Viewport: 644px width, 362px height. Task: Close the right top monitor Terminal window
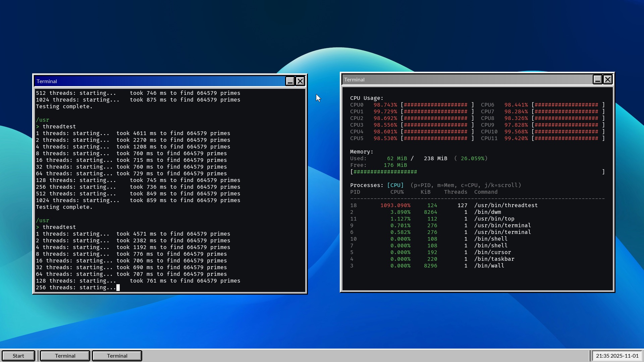pyautogui.click(x=608, y=79)
